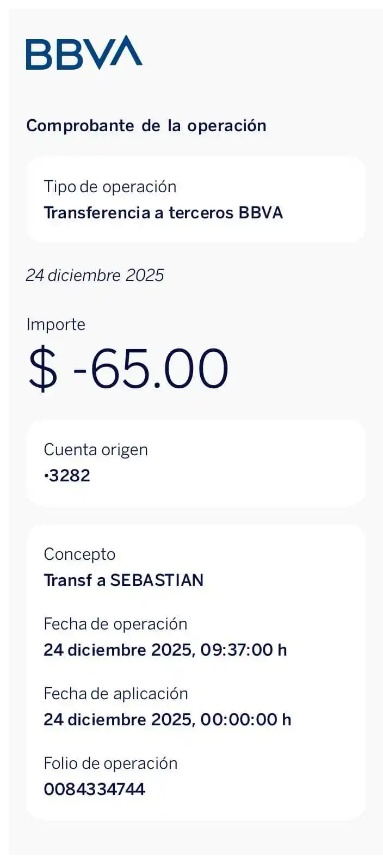The width and height of the screenshot is (383, 868).
Task: Select the Fecha de operación label
Action: coord(115,624)
